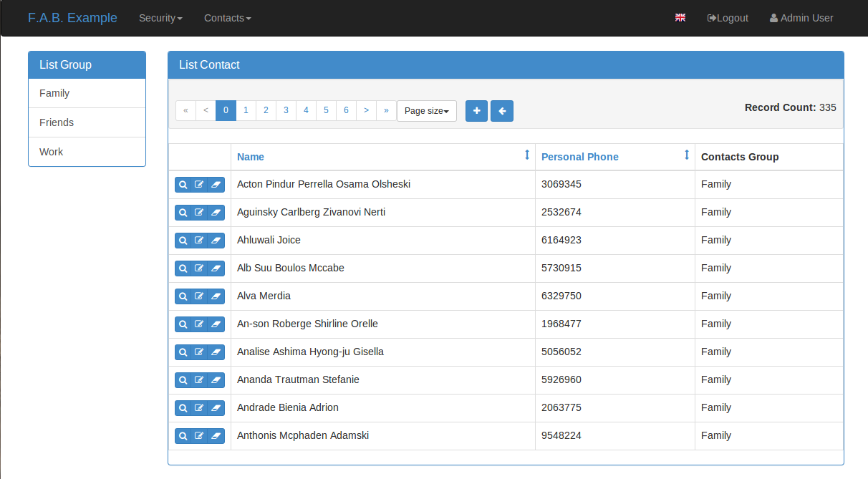Jump to the last page with »
Screen dimensions: 868x479
[x=386, y=110]
